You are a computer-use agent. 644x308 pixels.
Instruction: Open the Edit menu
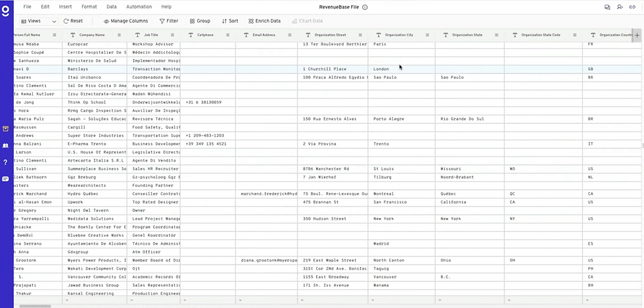pyautogui.click(x=45, y=7)
